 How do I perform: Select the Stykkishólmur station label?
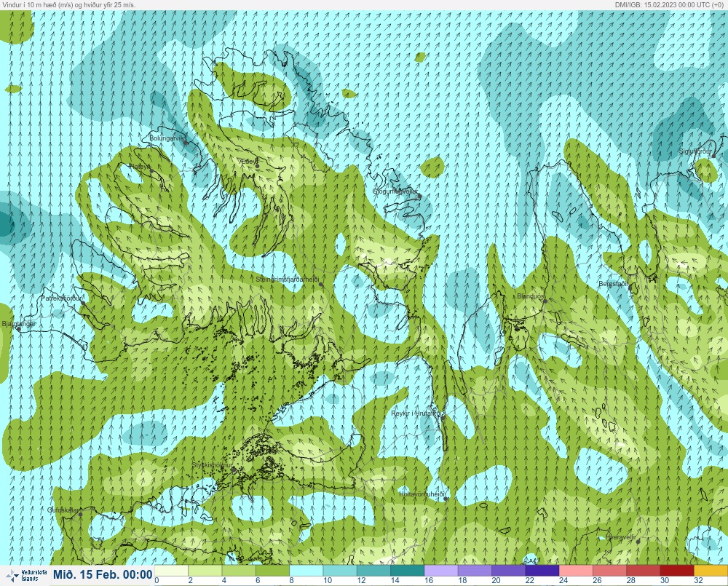(212, 465)
